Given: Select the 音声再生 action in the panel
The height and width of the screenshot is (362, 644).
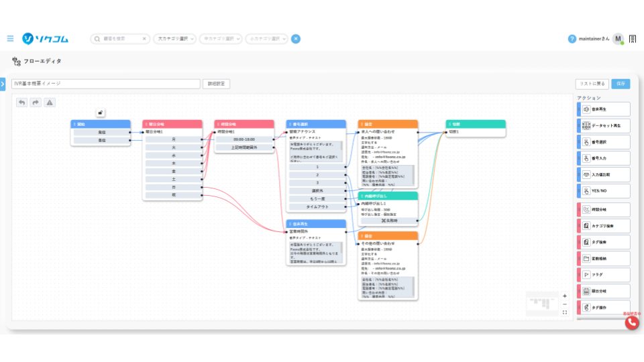Looking at the screenshot, I should point(604,109).
